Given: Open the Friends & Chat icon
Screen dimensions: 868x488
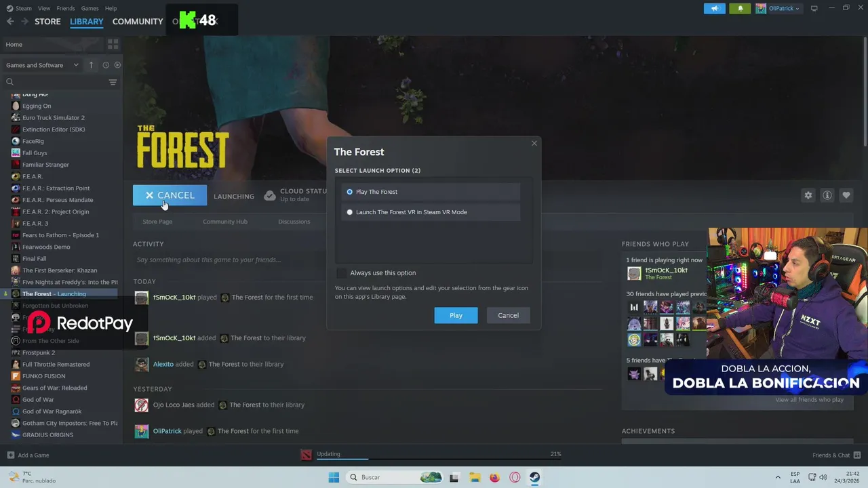Looking at the screenshot, I should [857, 455].
